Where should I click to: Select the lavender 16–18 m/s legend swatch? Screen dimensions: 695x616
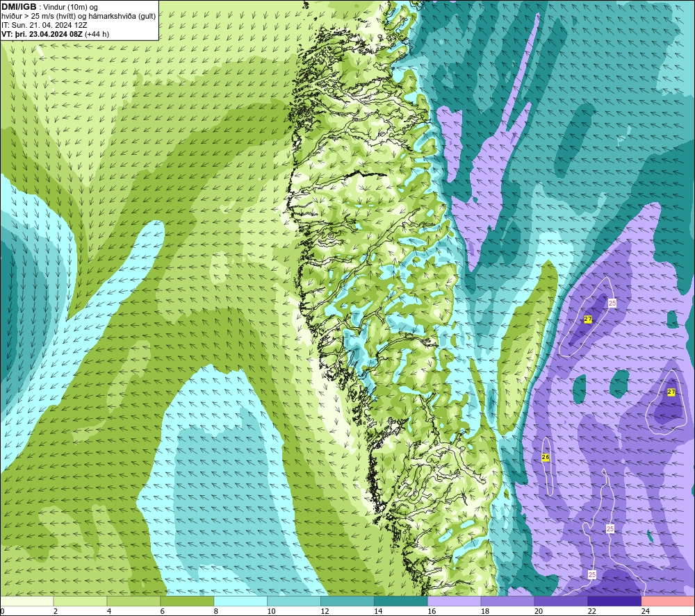455,601
